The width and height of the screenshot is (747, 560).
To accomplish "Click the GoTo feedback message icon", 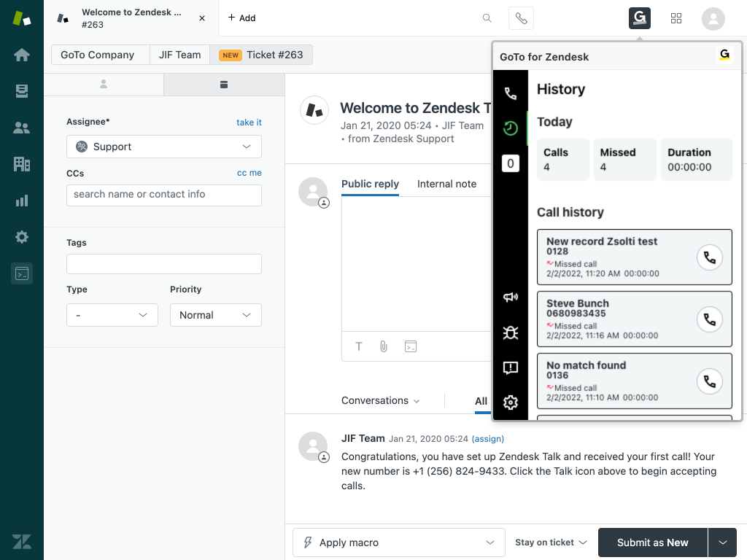I will [511, 367].
